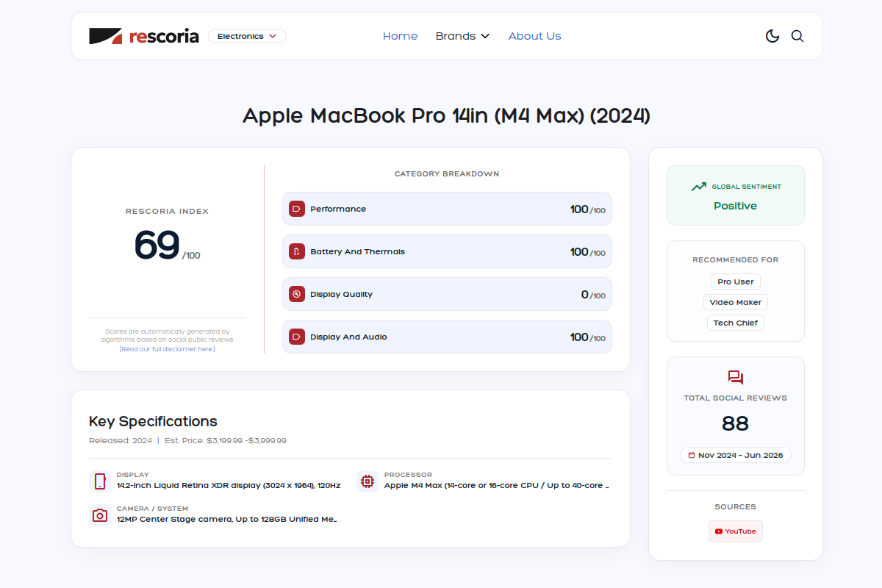This screenshot has width=882, height=588.
Task: Click the Pro User tag
Action: click(x=736, y=282)
